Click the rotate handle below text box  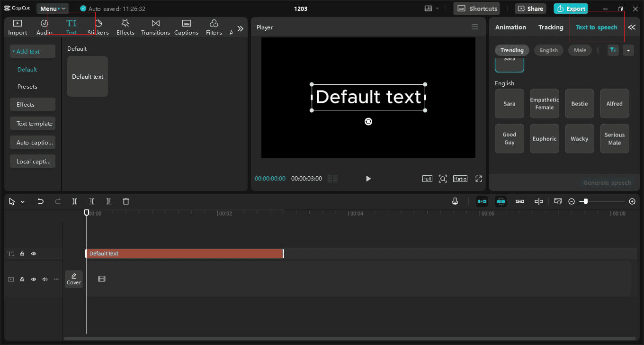(368, 122)
